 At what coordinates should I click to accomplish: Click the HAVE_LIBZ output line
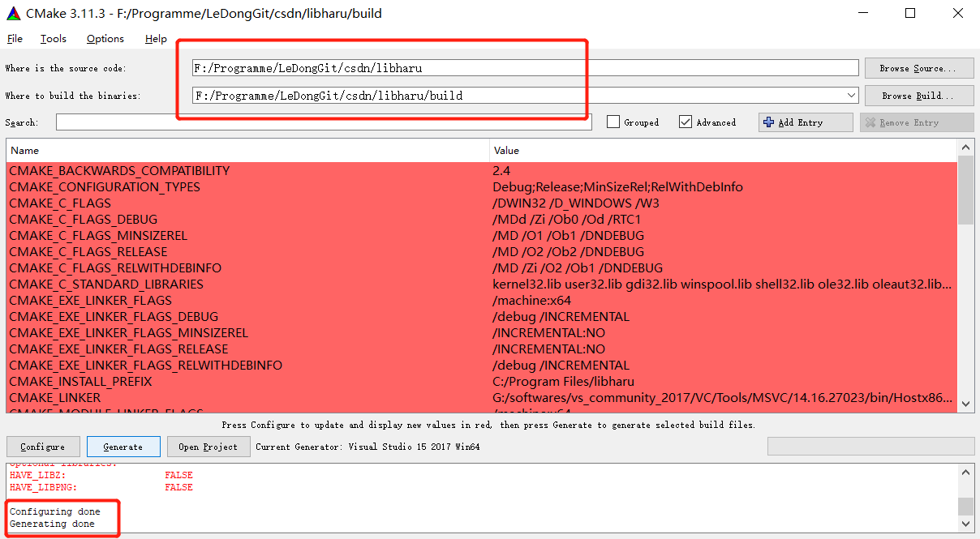[x=101, y=475]
